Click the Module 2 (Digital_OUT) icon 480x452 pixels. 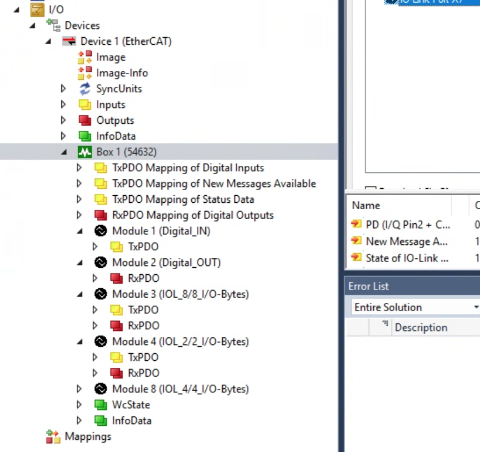pos(101,262)
